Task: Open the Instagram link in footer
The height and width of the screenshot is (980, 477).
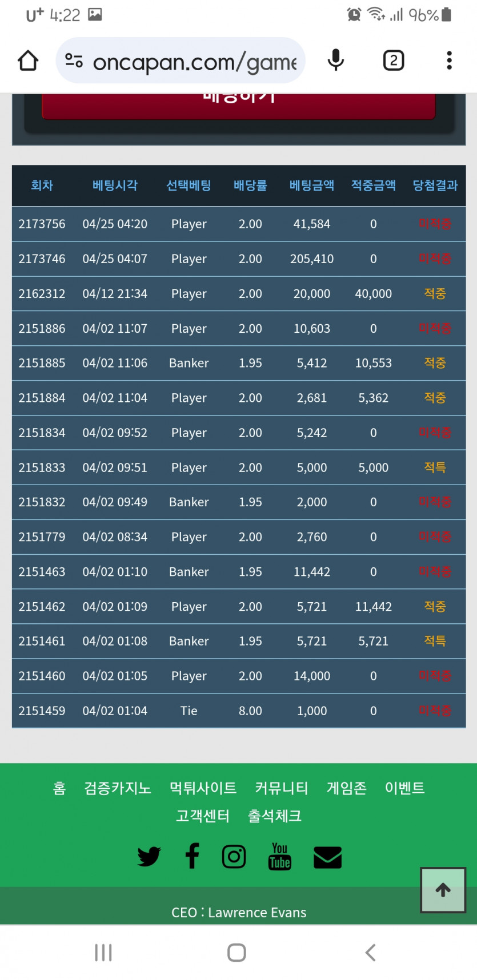Action: pyautogui.click(x=234, y=857)
